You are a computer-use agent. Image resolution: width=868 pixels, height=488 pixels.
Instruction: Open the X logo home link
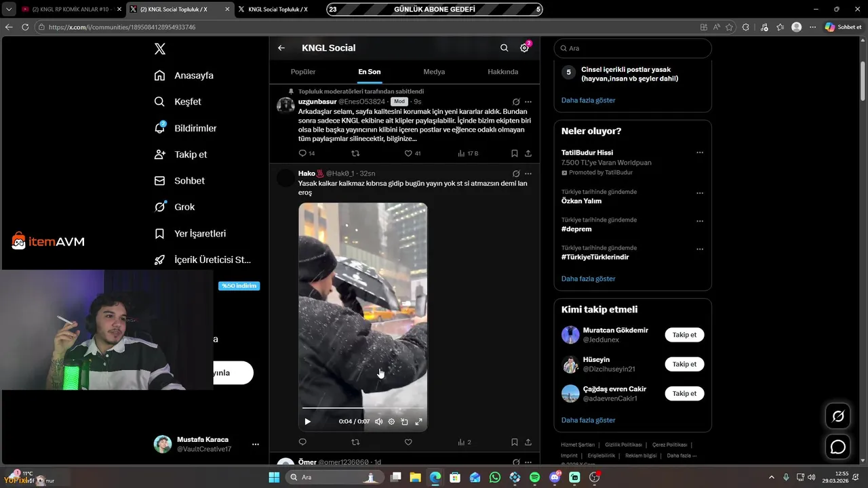159,49
